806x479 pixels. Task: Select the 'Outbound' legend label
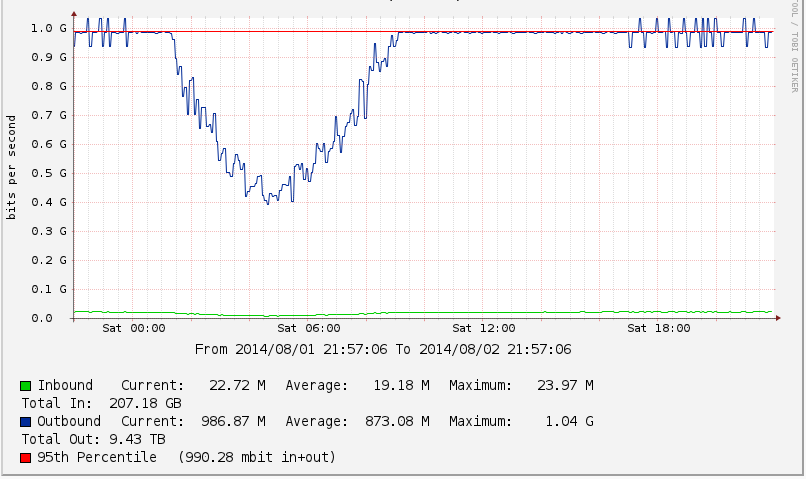69,421
